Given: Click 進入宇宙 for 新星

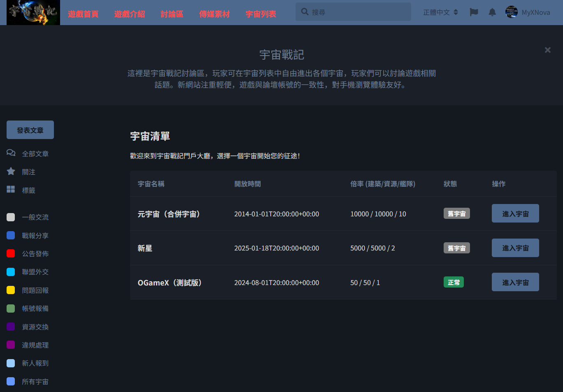Looking at the screenshot, I should click(515, 248).
